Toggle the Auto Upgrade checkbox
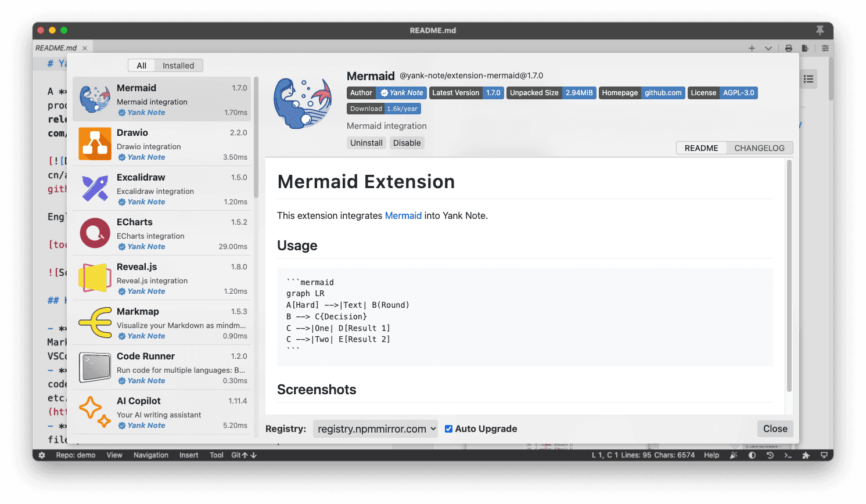Image resolution: width=866 pixels, height=504 pixels. tap(448, 429)
